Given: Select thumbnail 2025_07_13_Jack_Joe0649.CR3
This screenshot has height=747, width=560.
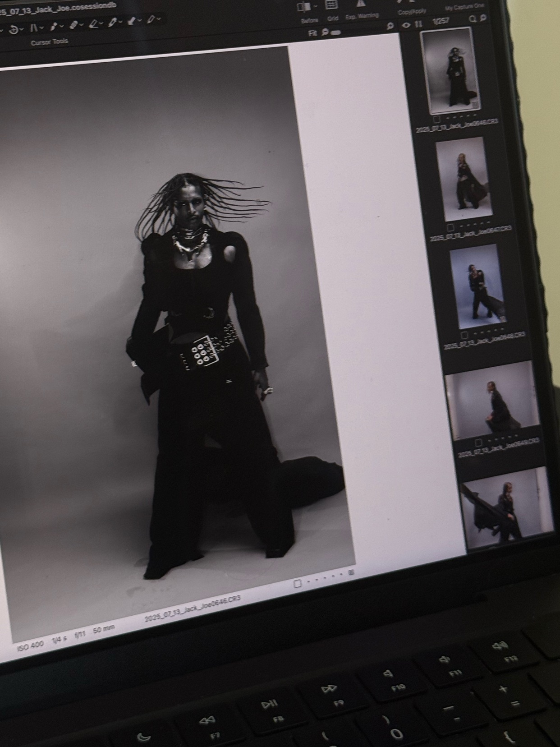Looking at the screenshot, I should click(492, 399).
